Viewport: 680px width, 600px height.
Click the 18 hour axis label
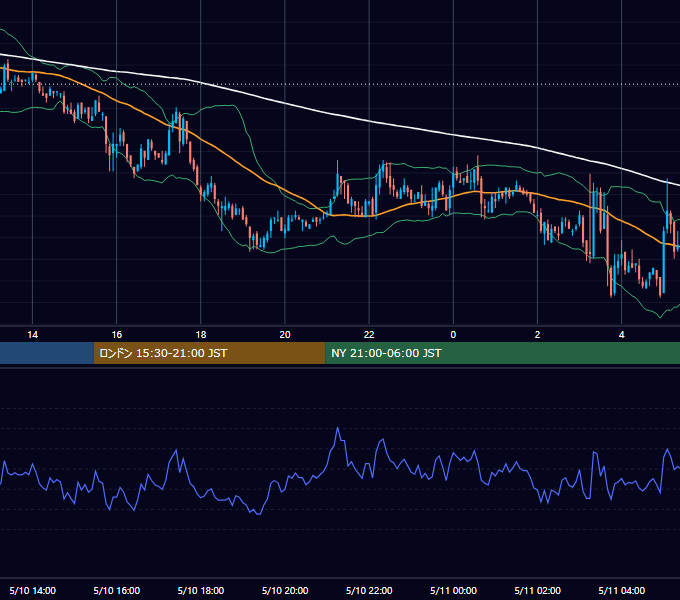(201, 335)
